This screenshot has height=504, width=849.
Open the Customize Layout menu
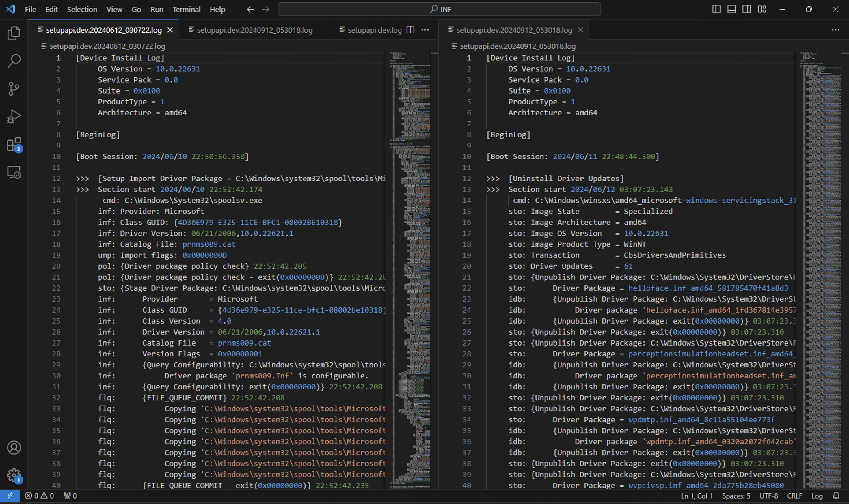coord(762,10)
